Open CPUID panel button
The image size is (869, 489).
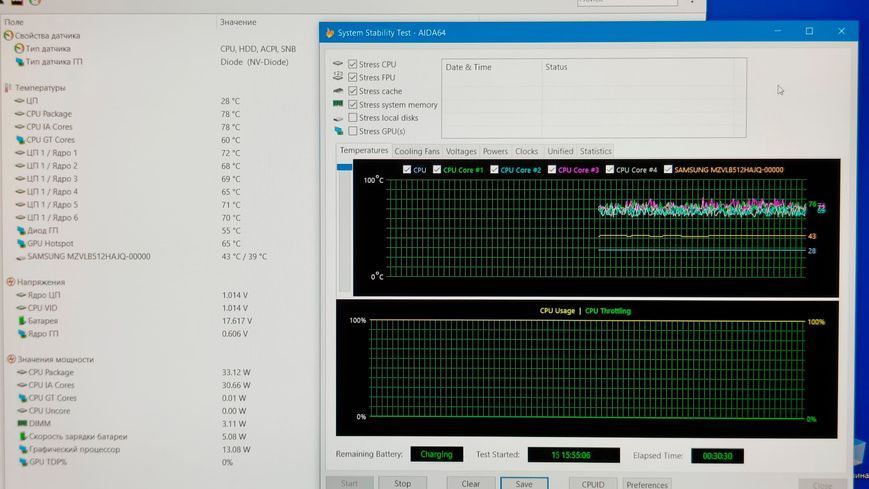click(593, 483)
